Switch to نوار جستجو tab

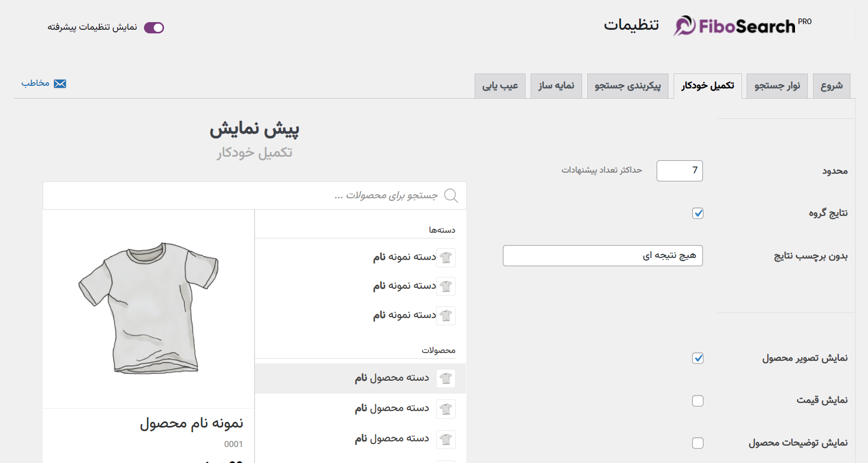coord(777,86)
